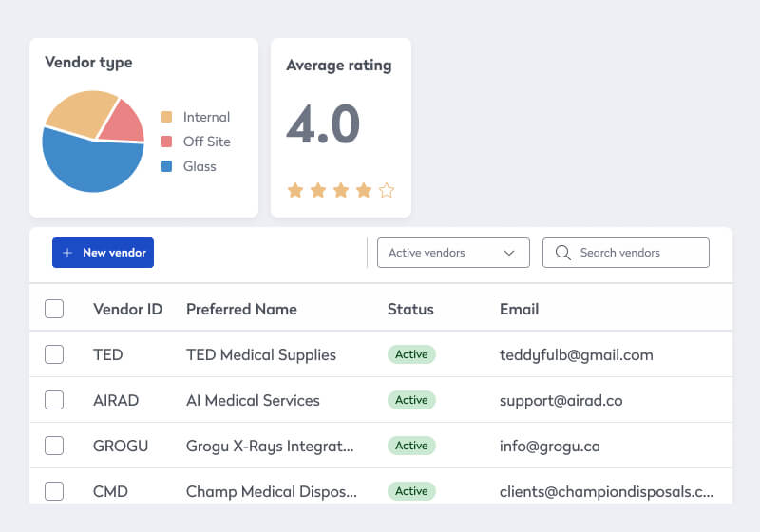Click the Active badge for GROGU
The height and width of the screenshot is (532, 760).
coord(411,446)
